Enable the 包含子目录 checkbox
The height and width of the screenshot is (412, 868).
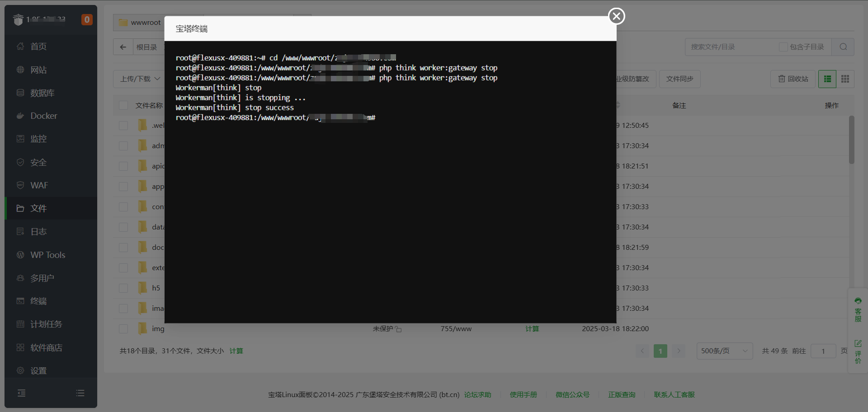coord(783,47)
